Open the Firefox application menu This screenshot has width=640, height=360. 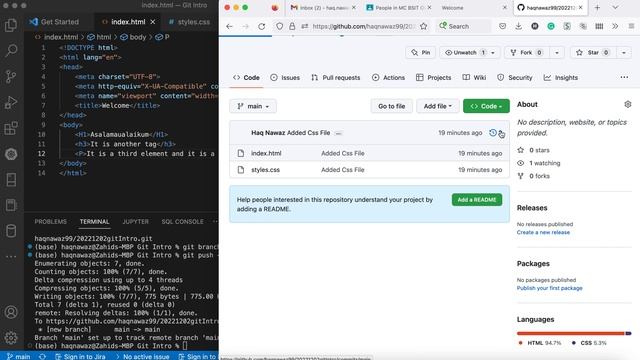[631, 26]
